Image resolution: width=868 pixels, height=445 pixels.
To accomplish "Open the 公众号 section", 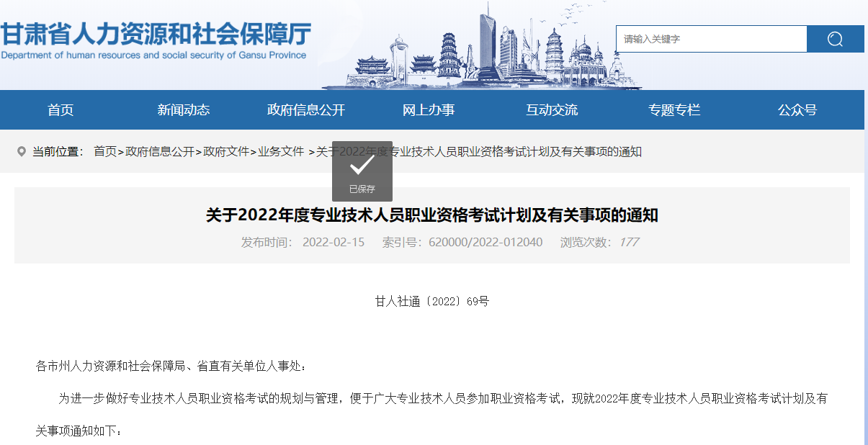I will tap(797, 109).
